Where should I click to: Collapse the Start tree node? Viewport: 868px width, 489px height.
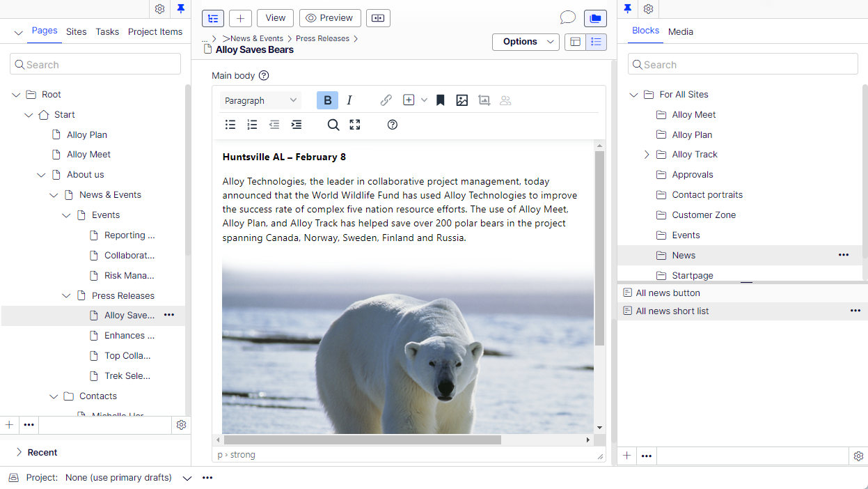[x=29, y=115]
